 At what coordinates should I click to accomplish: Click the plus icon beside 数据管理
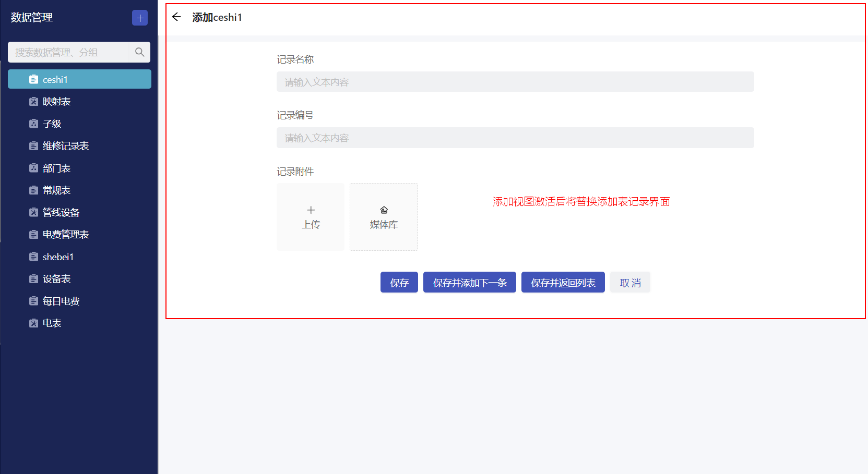click(140, 18)
